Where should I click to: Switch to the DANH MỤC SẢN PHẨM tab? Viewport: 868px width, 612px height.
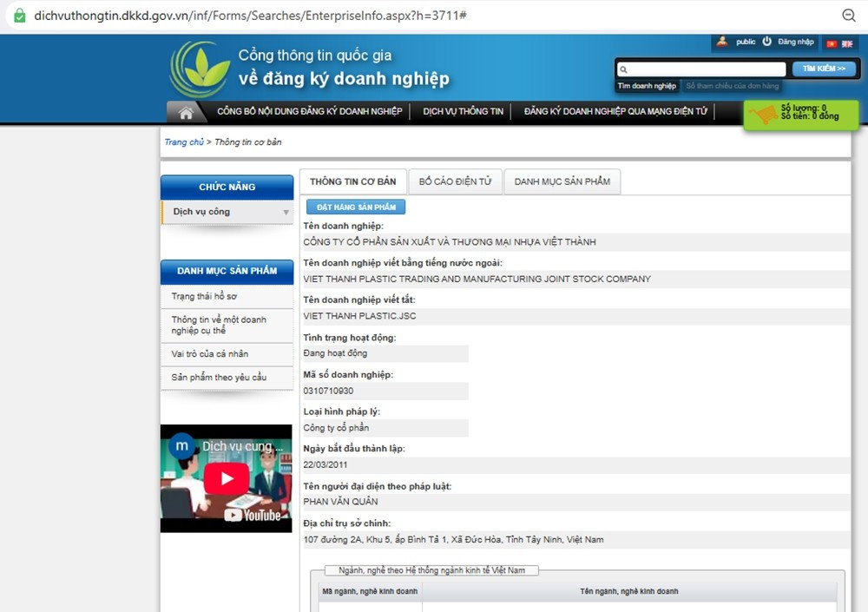click(562, 181)
